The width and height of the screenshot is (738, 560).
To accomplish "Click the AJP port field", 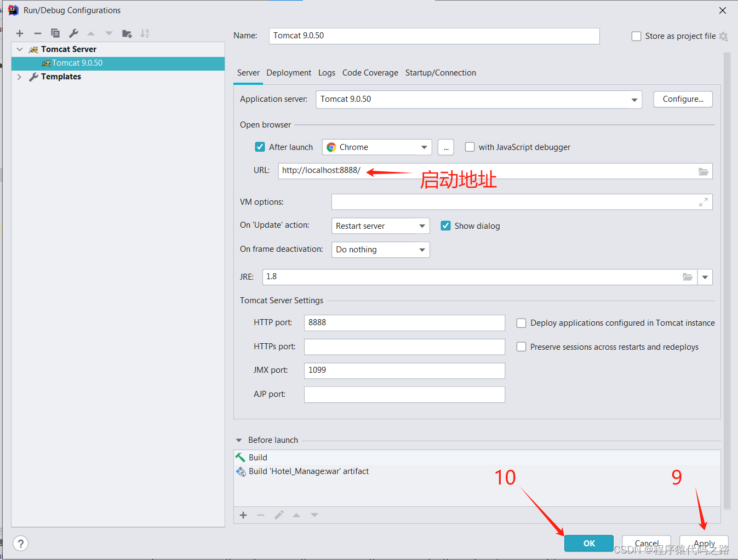I will click(404, 395).
